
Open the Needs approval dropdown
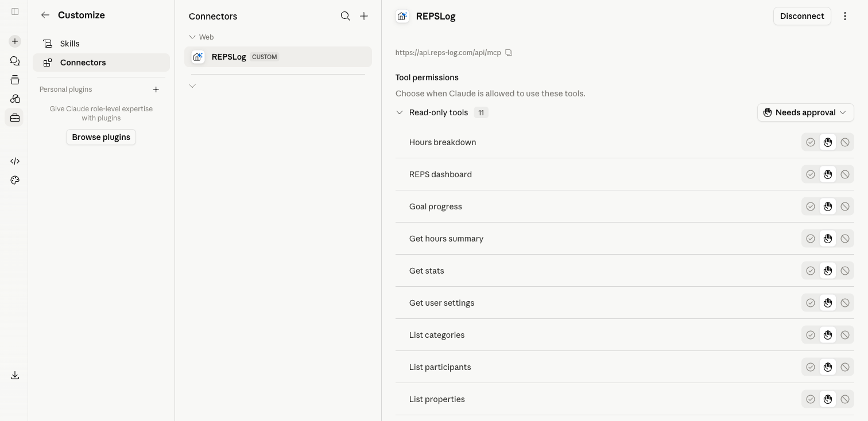point(805,112)
